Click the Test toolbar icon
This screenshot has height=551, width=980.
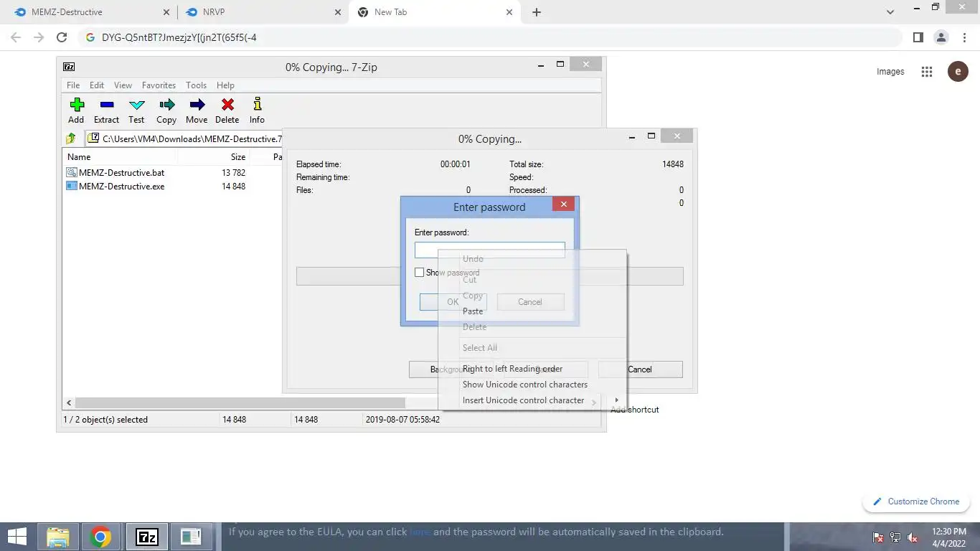(x=136, y=105)
